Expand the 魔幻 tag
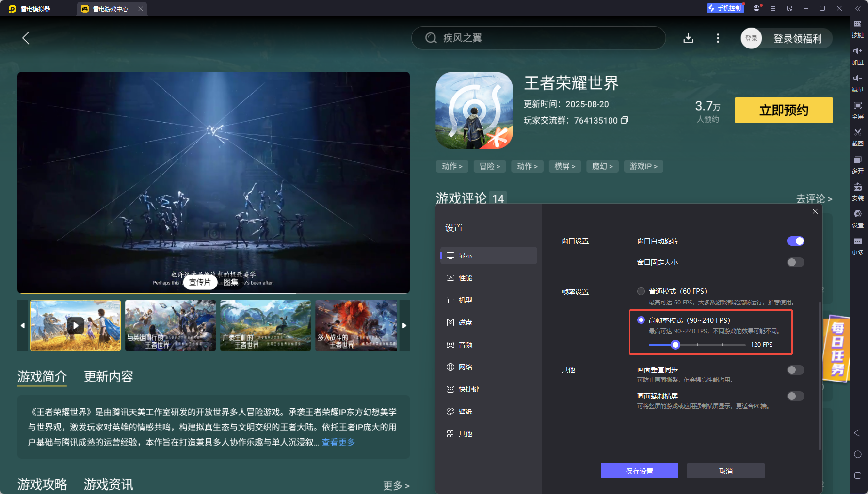 [x=602, y=166]
